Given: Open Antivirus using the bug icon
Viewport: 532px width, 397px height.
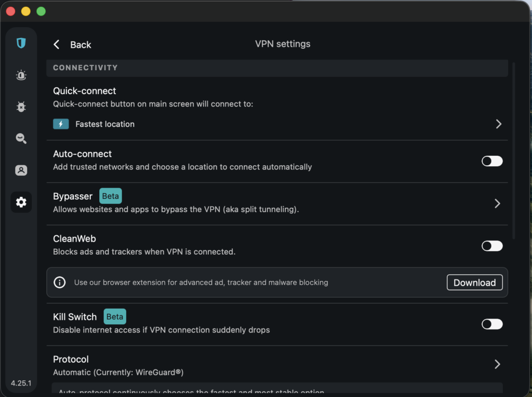Looking at the screenshot, I should 21,107.
